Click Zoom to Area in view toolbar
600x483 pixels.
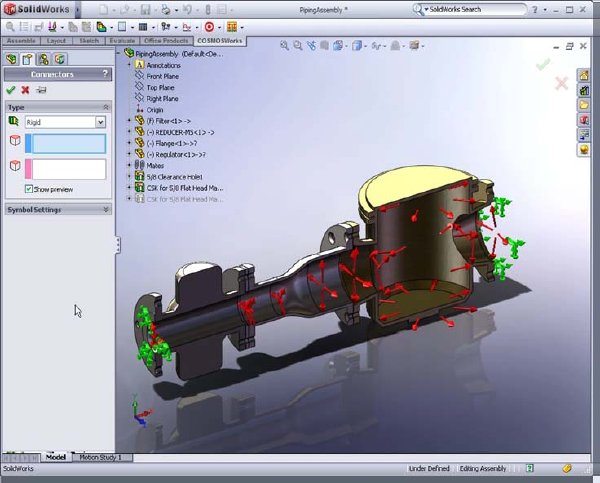pyautogui.click(x=298, y=46)
